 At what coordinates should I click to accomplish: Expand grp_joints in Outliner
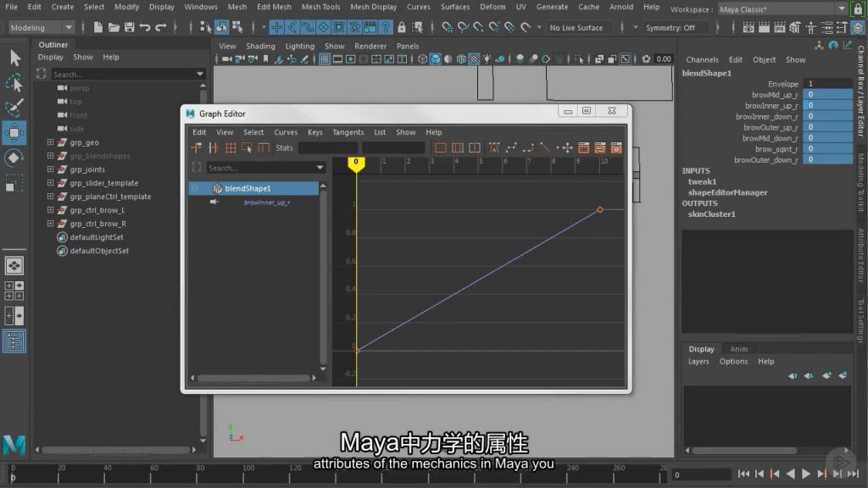pos(50,169)
